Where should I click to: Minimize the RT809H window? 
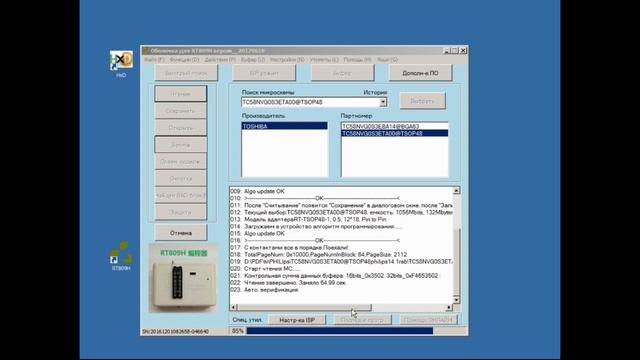click(x=447, y=51)
